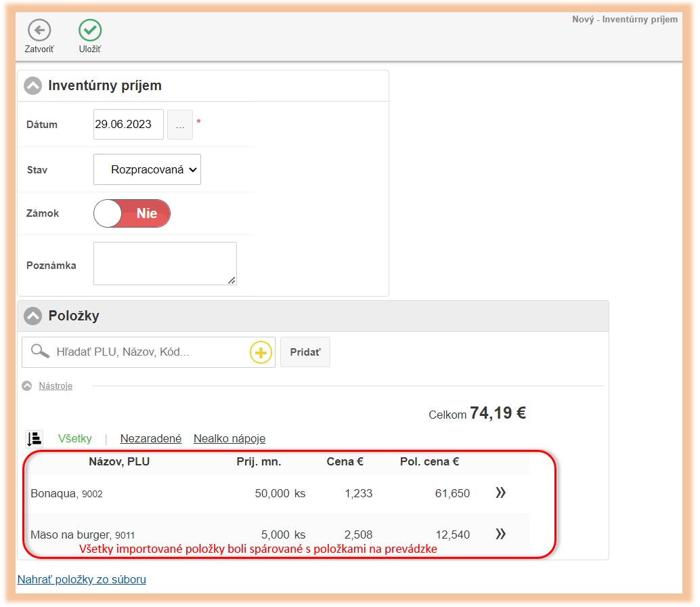
Task: Open date picker with ellipsis button
Action: (x=179, y=125)
